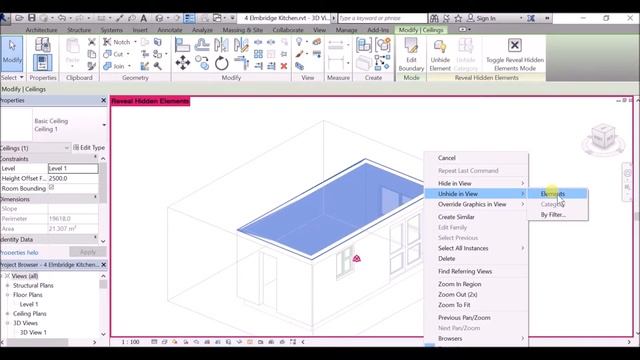The width and height of the screenshot is (640, 360).
Task: Click the Match Type Properties paintbrush icon
Action: (92, 66)
